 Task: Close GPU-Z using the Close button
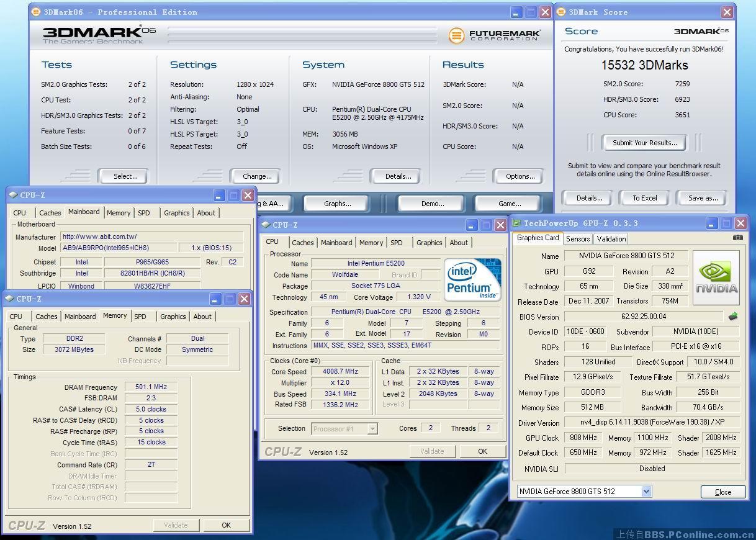(x=723, y=492)
